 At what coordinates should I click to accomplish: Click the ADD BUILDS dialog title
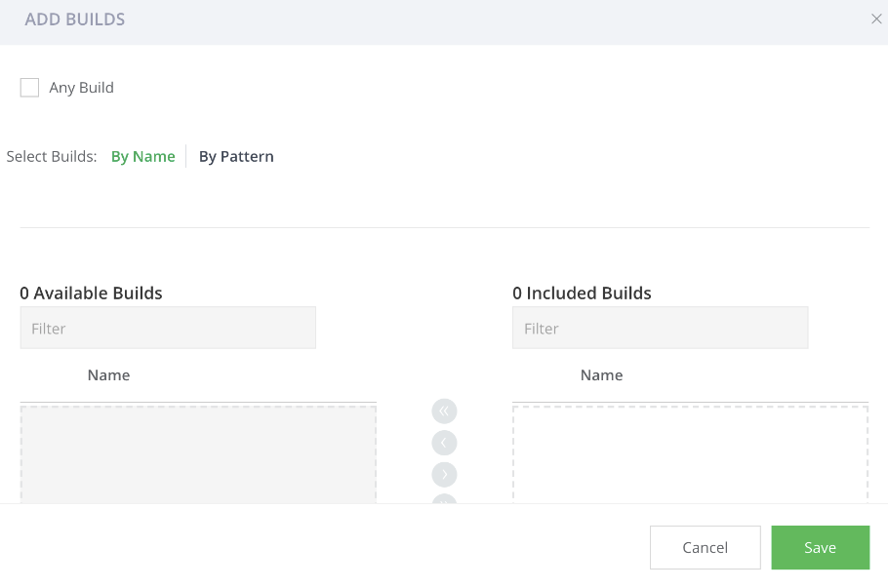(75, 20)
